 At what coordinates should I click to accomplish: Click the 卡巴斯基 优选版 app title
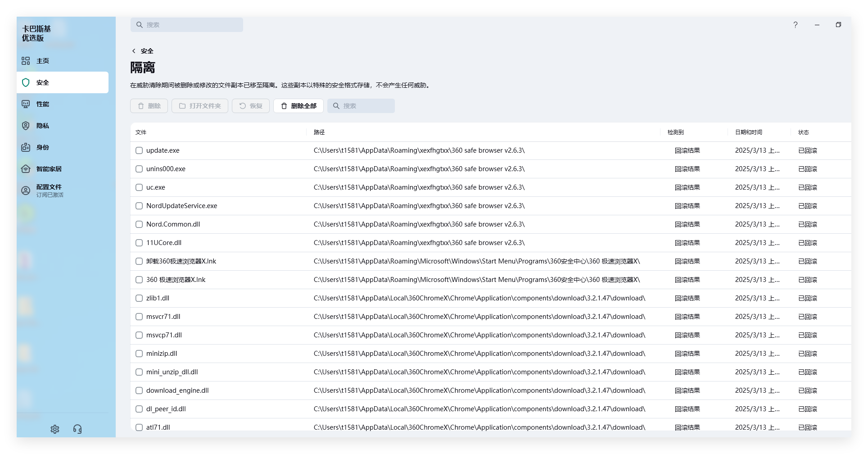[x=36, y=33]
